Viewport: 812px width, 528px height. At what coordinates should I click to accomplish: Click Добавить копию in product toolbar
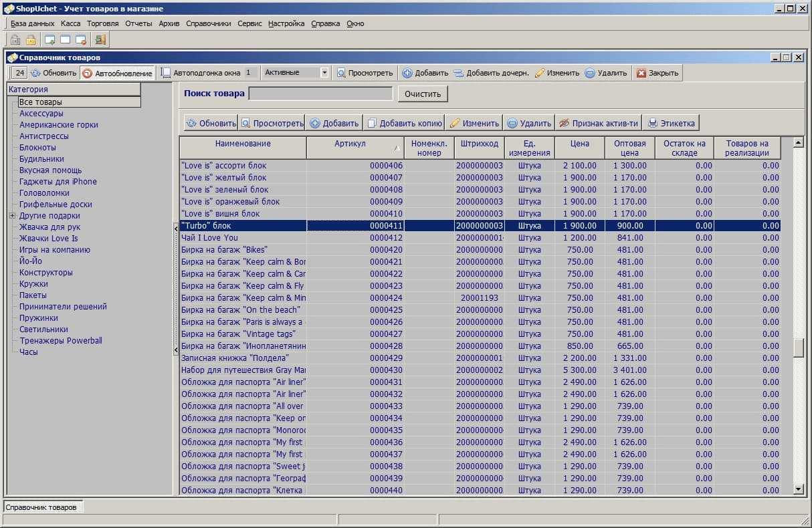pyautogui.click(x=405, y=123)
